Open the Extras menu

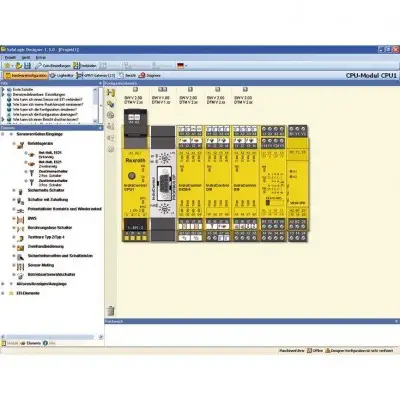tap(41, 58)
